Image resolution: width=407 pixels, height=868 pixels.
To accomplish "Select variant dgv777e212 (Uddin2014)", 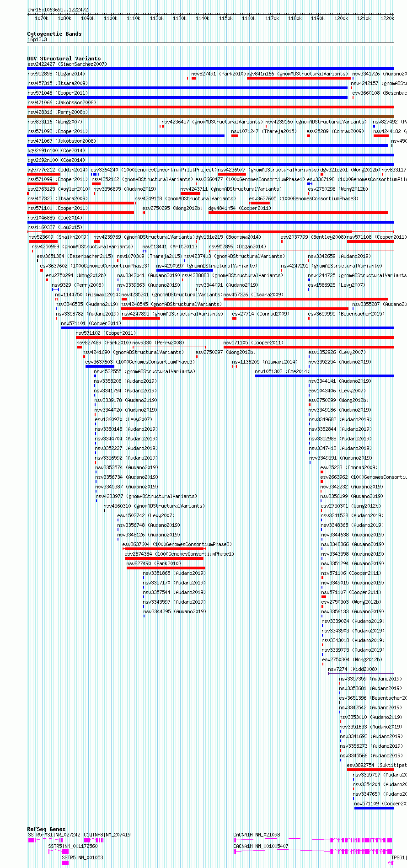I will 58,170.
